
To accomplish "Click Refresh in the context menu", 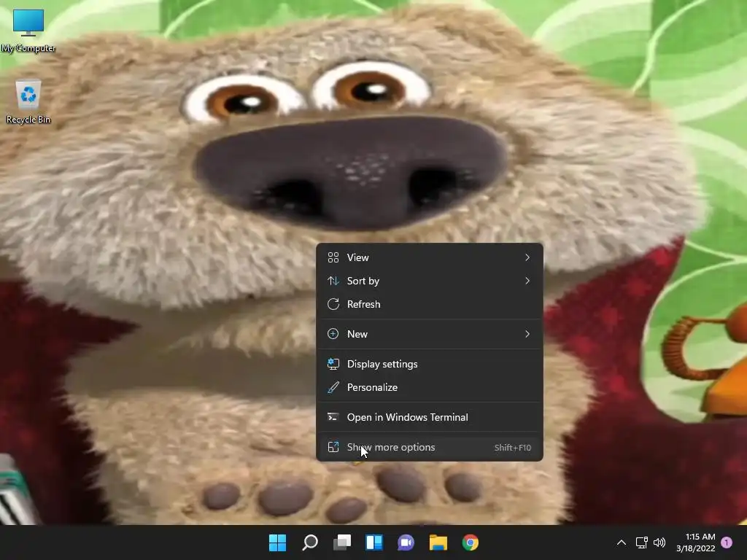I will coord(429,304).
